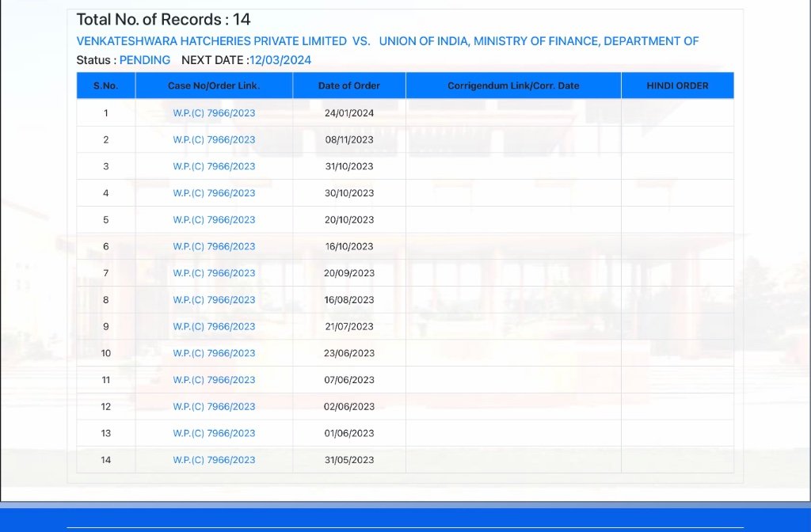Open order link dated 16/10/2023
811x532 pixels.
tap(214, 246)
